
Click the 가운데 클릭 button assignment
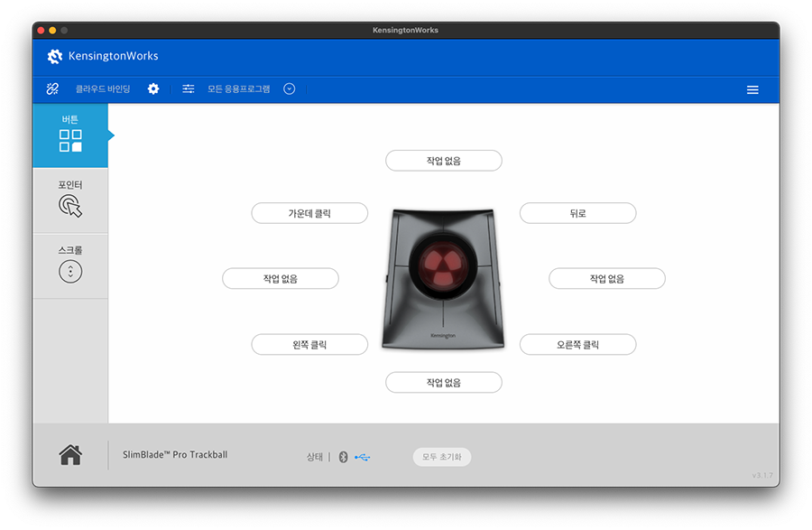309,213
